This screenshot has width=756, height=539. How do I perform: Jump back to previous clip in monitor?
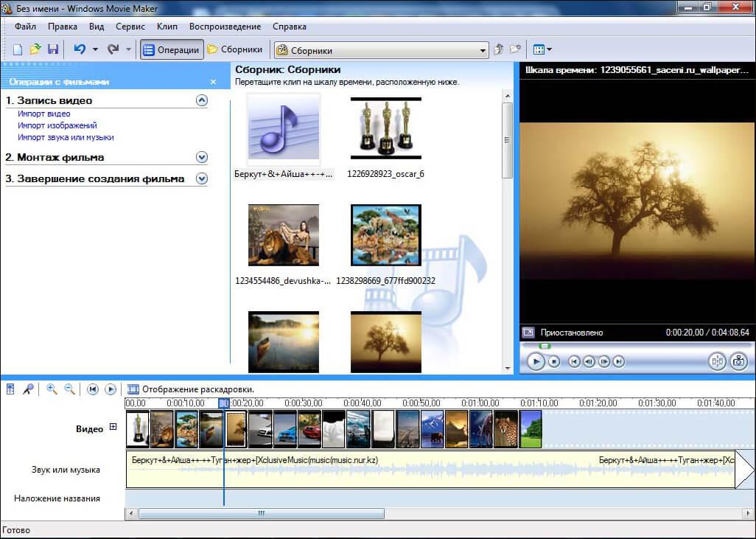pyautogui.click(x=574, y=361)
